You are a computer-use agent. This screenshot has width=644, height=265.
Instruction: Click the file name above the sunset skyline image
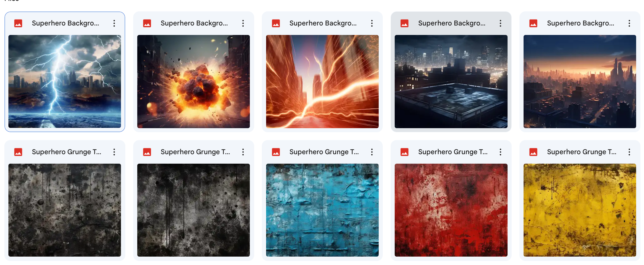pos(581,23)
